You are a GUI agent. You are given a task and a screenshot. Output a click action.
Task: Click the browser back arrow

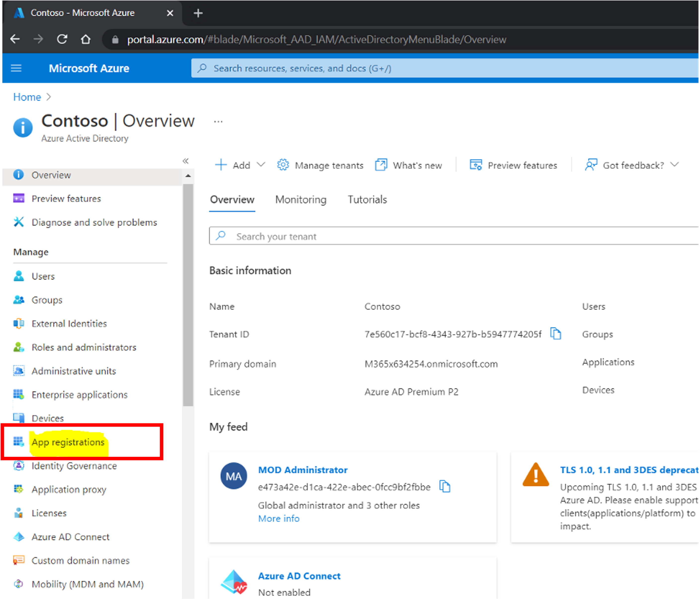click(x=15, y=39)
